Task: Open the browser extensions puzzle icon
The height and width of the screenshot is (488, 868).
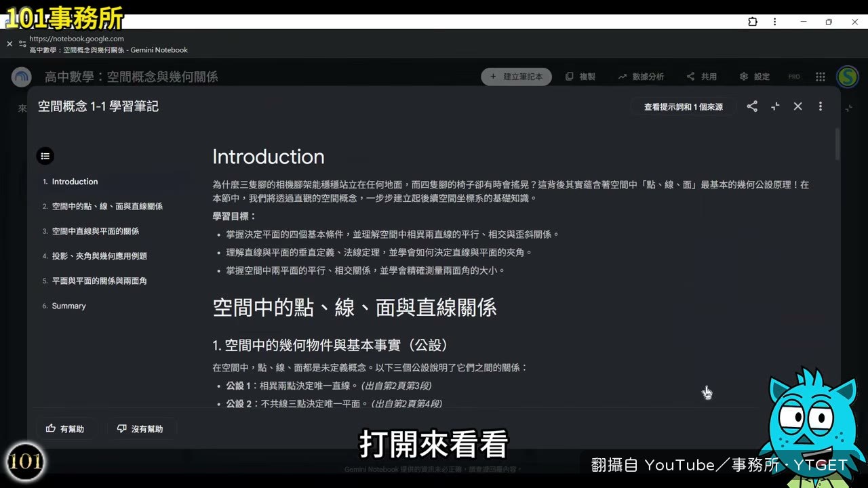Action: pyautogui.click(x=753, y=22)
